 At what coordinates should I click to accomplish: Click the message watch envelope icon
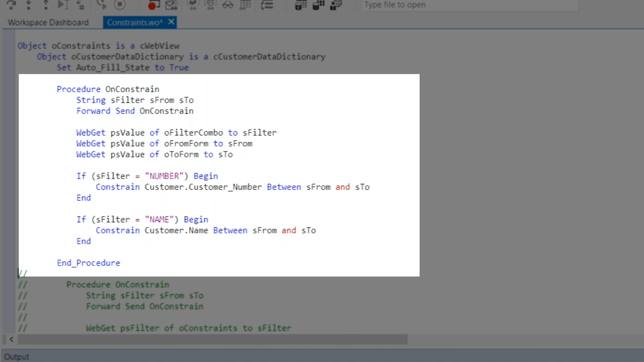coord(171,5)
